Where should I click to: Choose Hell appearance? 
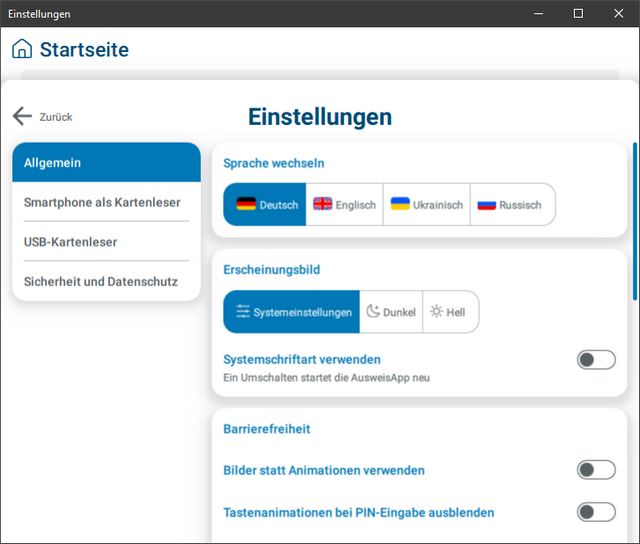[x=451, y=312]
